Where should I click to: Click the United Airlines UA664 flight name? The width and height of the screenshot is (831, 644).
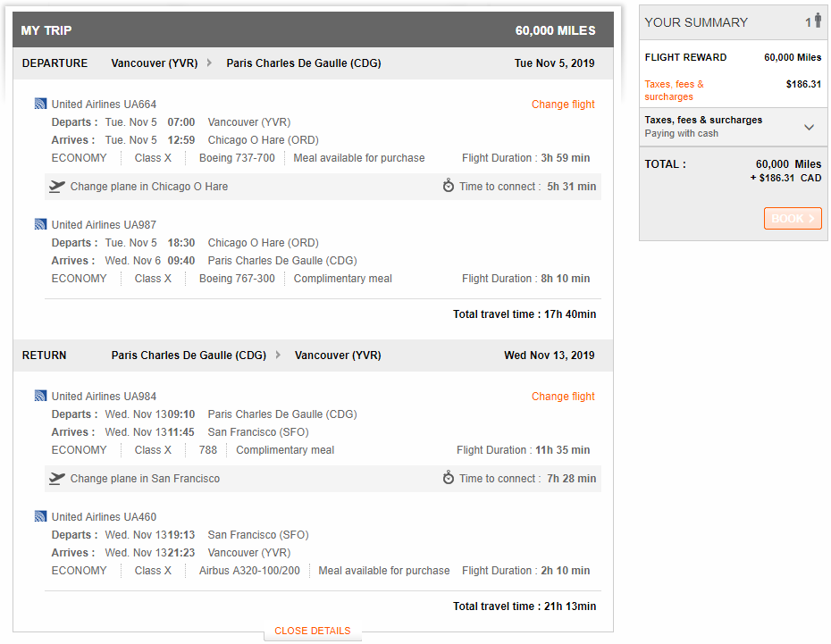click(x=104, y=105)
